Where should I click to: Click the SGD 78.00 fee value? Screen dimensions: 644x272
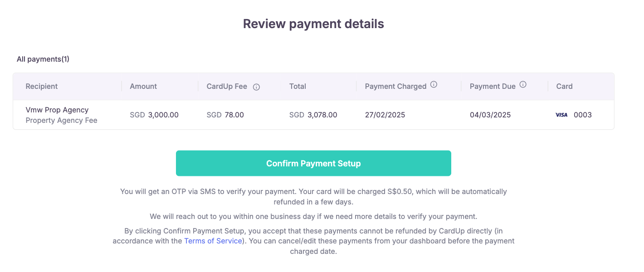pyautogui.click(x=225, y=115)
